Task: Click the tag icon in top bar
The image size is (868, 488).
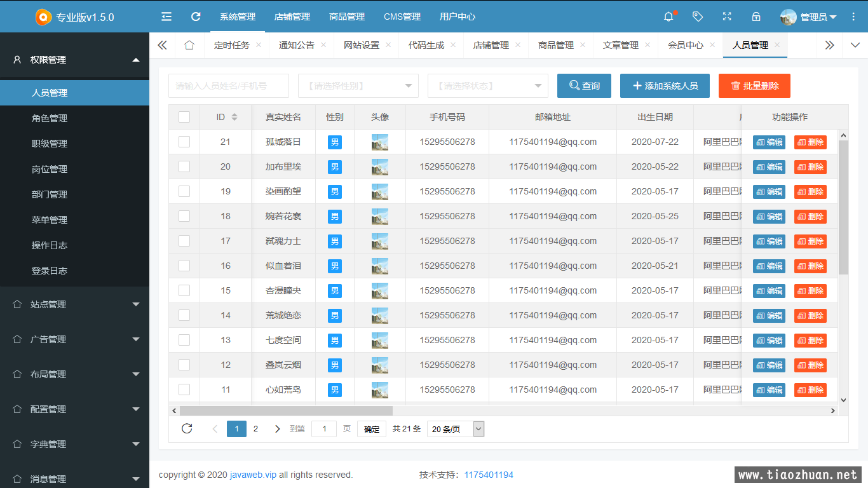Action: [698, 17]
